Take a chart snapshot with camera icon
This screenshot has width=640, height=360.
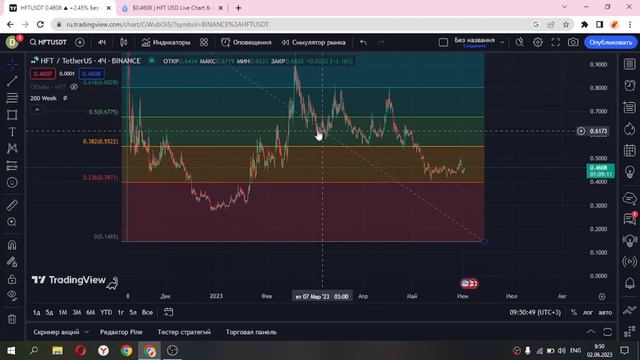(573, 42)
